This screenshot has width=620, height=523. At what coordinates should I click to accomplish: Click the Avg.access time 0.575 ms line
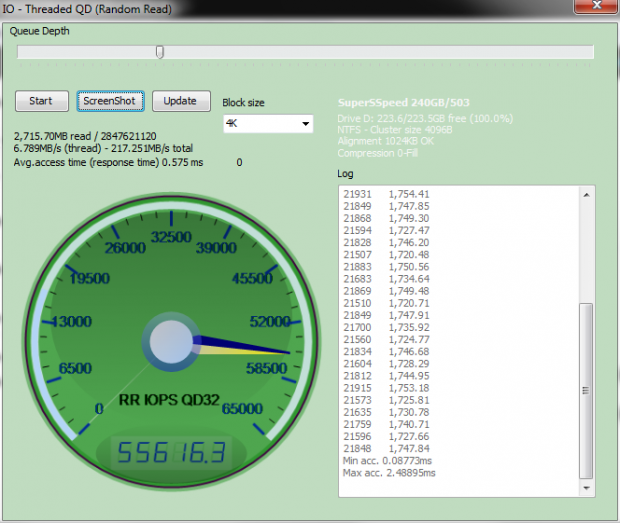tap(108, 162)
